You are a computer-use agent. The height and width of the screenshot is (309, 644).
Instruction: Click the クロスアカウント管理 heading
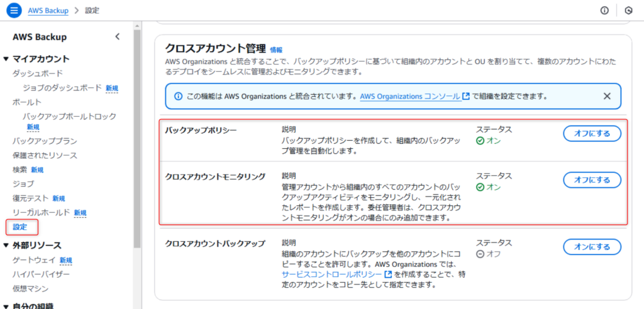tap(216, 49)
